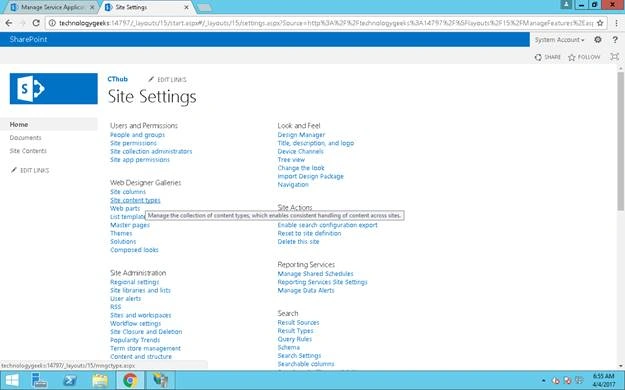This screenshot has width=625, height=390.
Task: Open Chrome three-dot menu
Action: coord(616,23)
